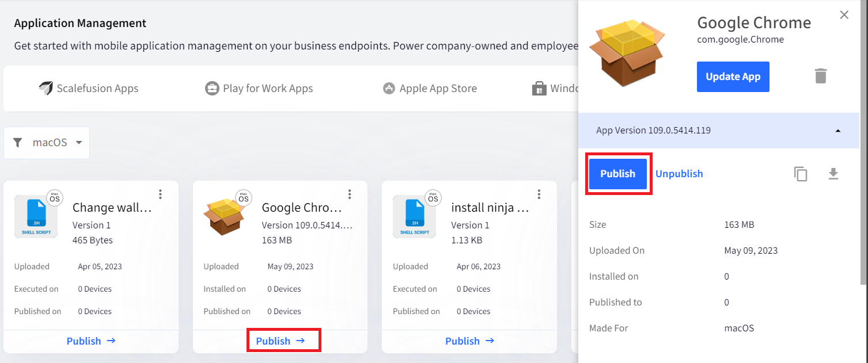Click 'com.google.Chrome' bundle identifier text
868x363 pixels.
tap(740, 40)
